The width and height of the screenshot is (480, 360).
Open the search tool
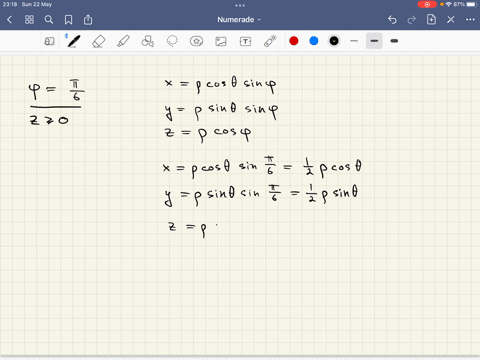(x=49, y=20)
